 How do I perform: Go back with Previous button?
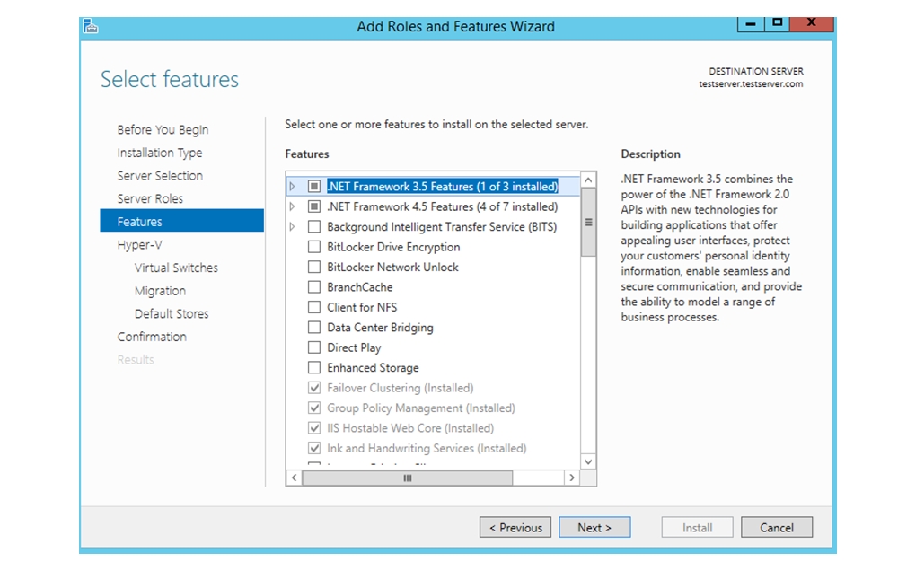tap(515, 528)
